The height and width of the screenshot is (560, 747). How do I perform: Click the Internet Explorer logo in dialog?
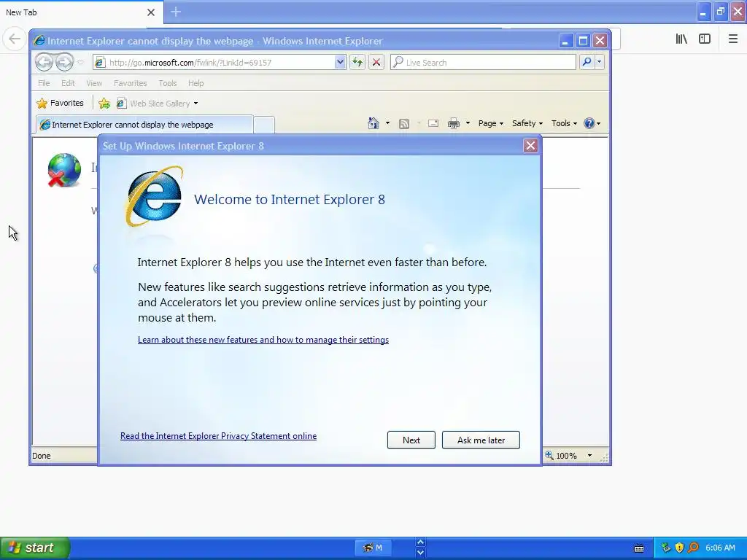point(154,196)
